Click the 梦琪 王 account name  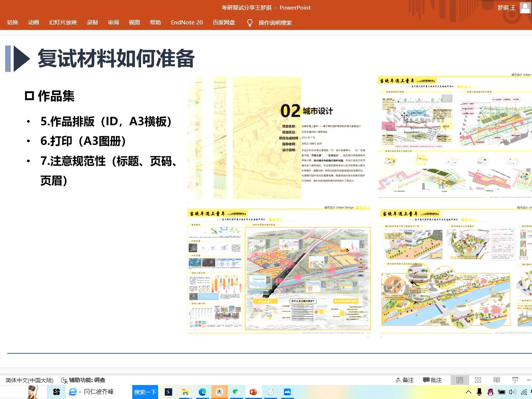507,8
